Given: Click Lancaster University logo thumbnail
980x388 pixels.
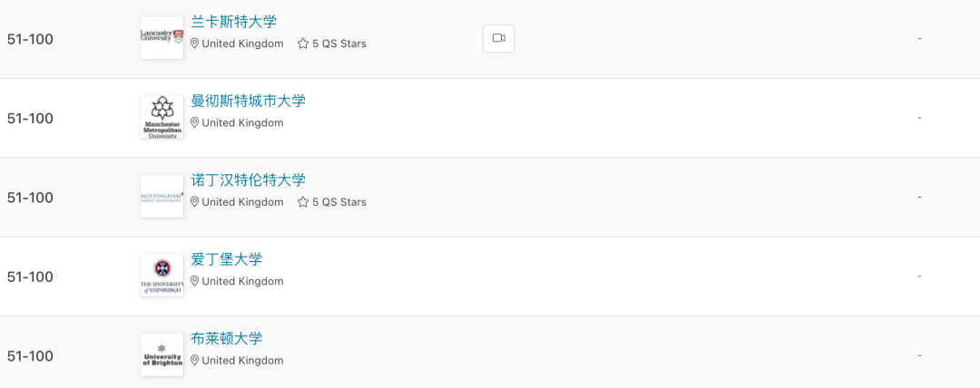Looking at the screenshot, I should (x=162, y=38).
